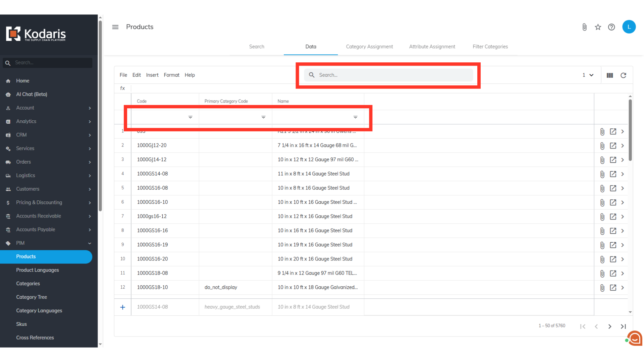
Task: Open the page number dropdown showing 1
Action: tap(588, 75)
